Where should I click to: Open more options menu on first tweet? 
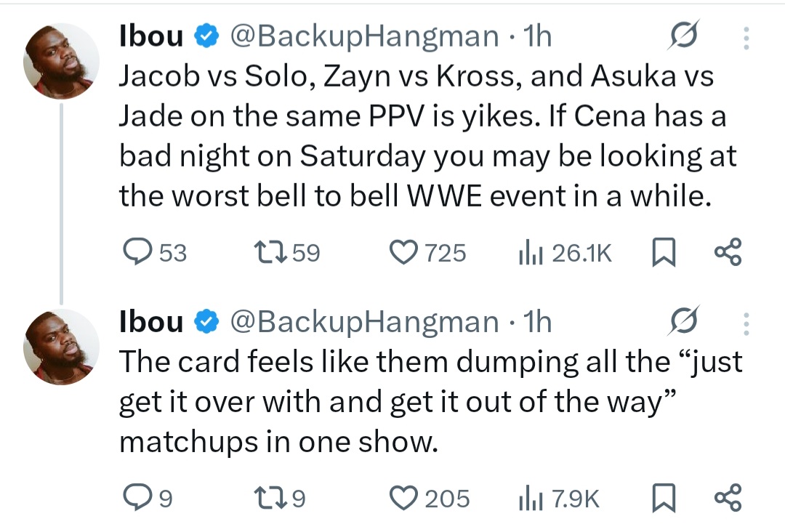point(746,38)
